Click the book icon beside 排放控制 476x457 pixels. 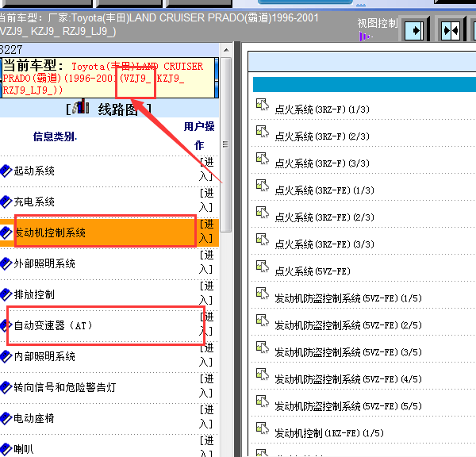pyautogui.click(x=6, y=294)
